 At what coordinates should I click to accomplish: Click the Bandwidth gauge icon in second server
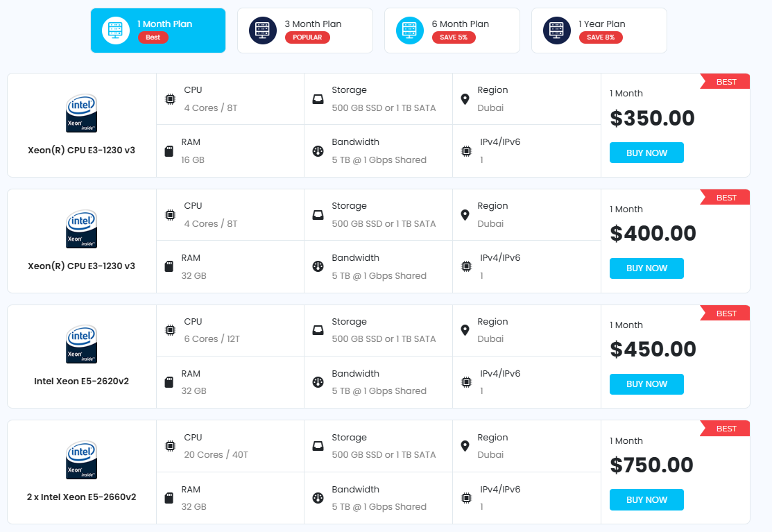318,266
